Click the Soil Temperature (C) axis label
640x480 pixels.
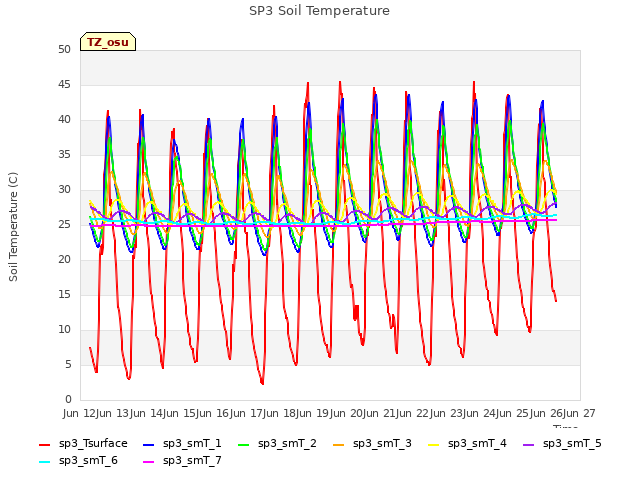13,227
